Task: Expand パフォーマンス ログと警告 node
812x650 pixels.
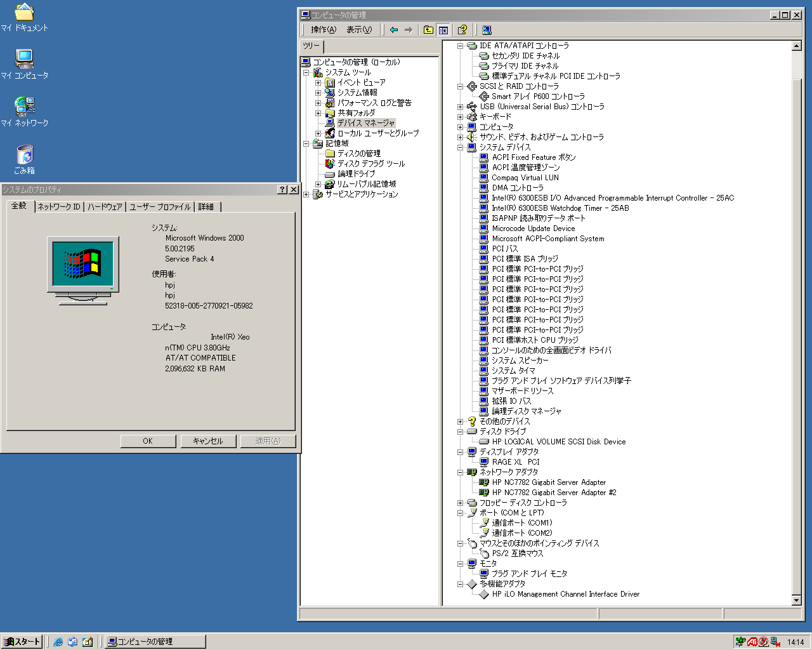Action: pos(318,103)
